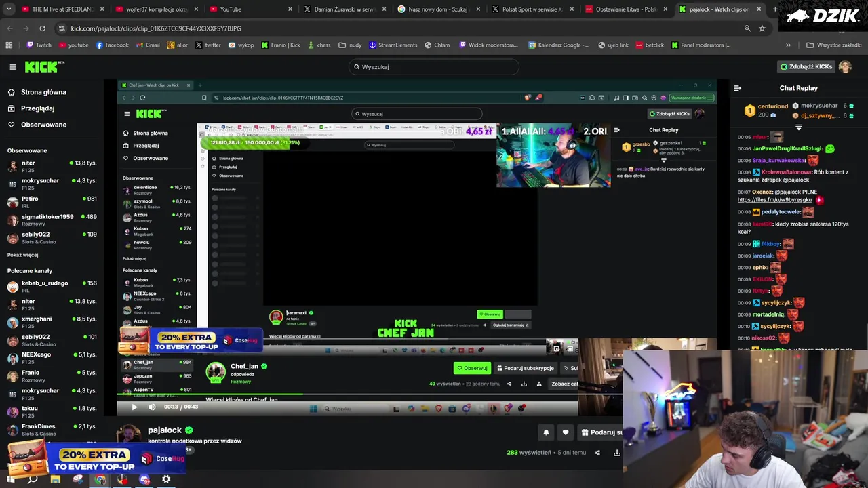Show hidden bookmarks overflow chevron
The width and height of the screenshot is (868, 488).
coord(788,45)
